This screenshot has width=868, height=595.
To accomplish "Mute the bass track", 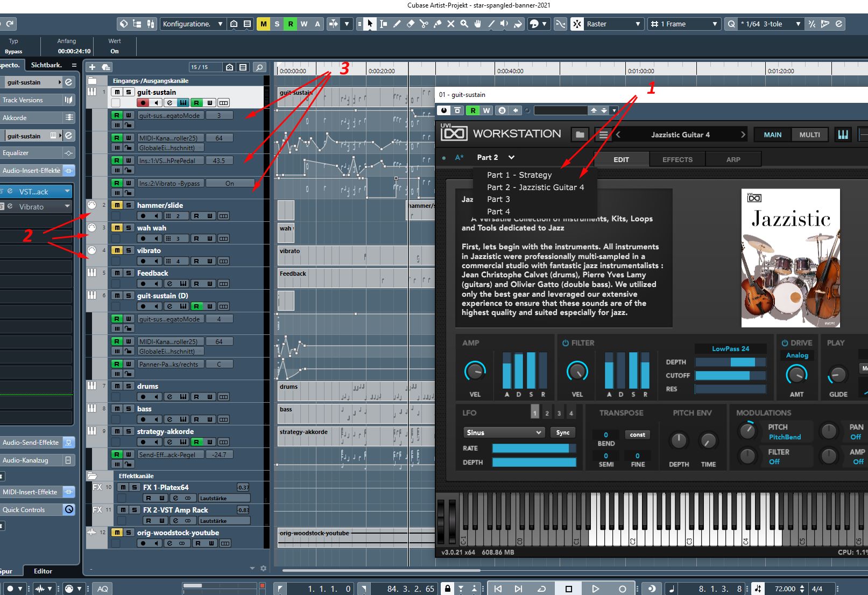I will point(117,409).
